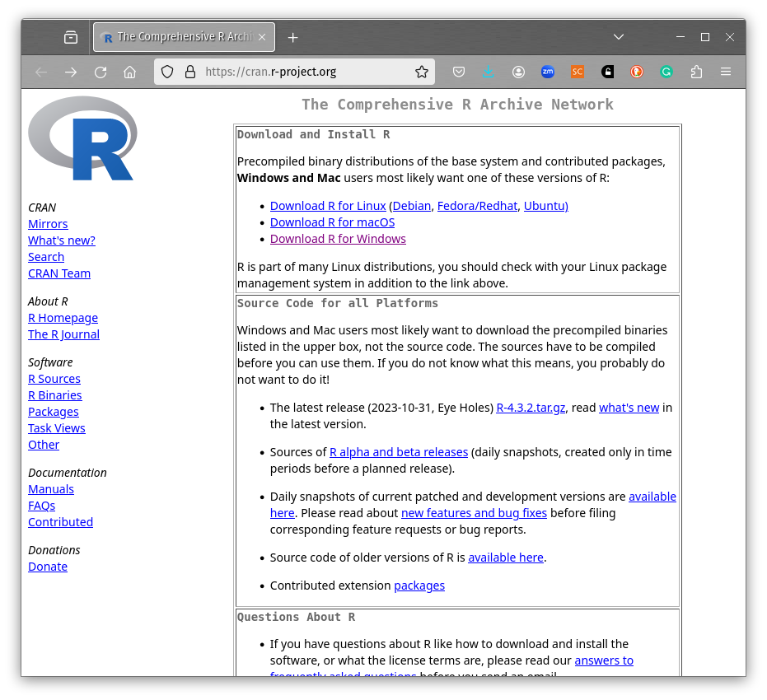767x700 pixels.
Task: Show tracking protection shield info
Action: (x=167, y=72)
